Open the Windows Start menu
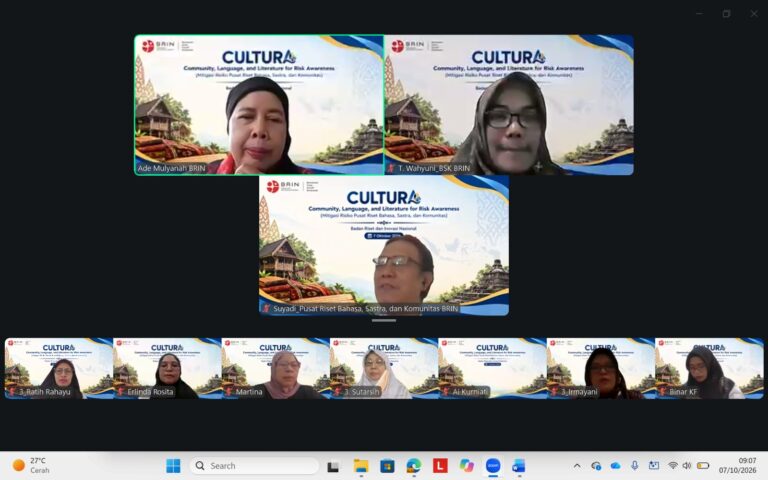Image resolution: width=768 pixels, height=480 pixels. 173,466
